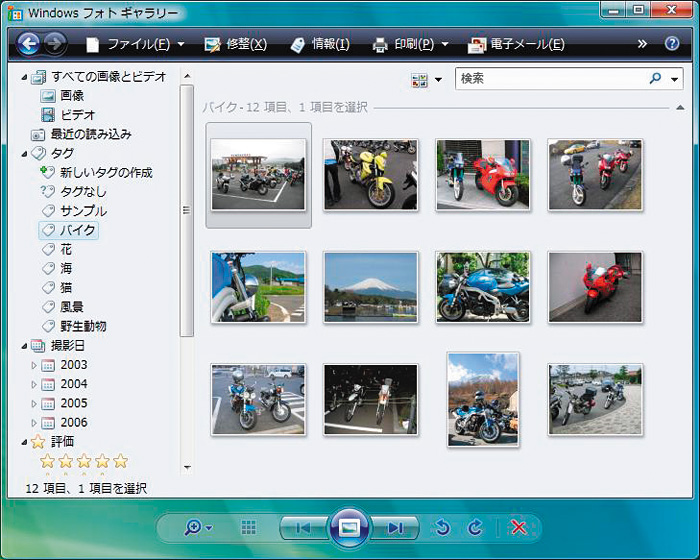Viewport: 700px width, 560px height.
Task: Click 修整(X) to fix the photo
Action: [x=236, y=44]
